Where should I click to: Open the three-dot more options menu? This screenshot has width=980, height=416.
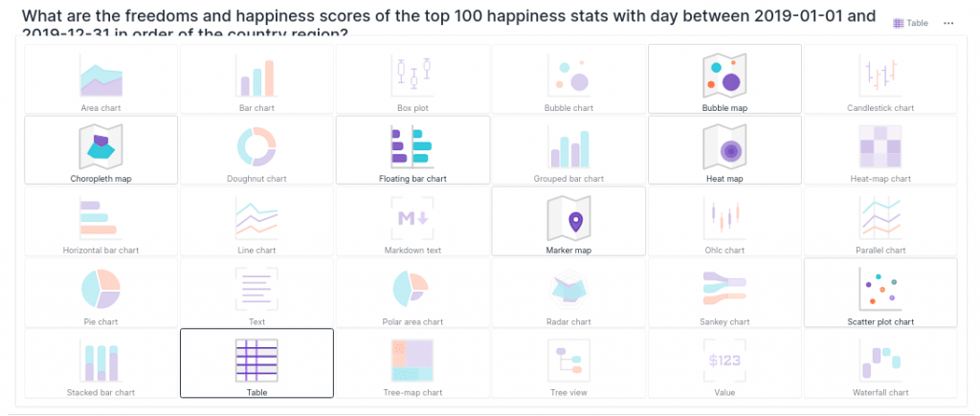point(948,23)
